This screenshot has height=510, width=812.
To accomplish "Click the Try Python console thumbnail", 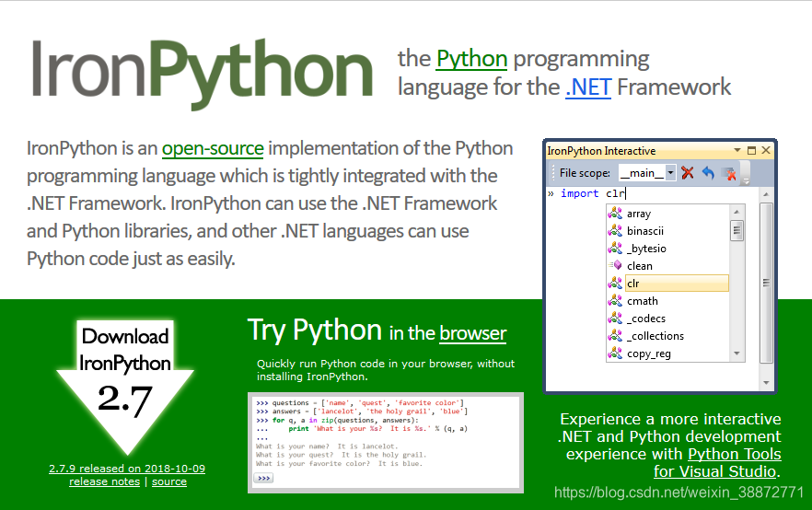I will (x=385, y=443).
